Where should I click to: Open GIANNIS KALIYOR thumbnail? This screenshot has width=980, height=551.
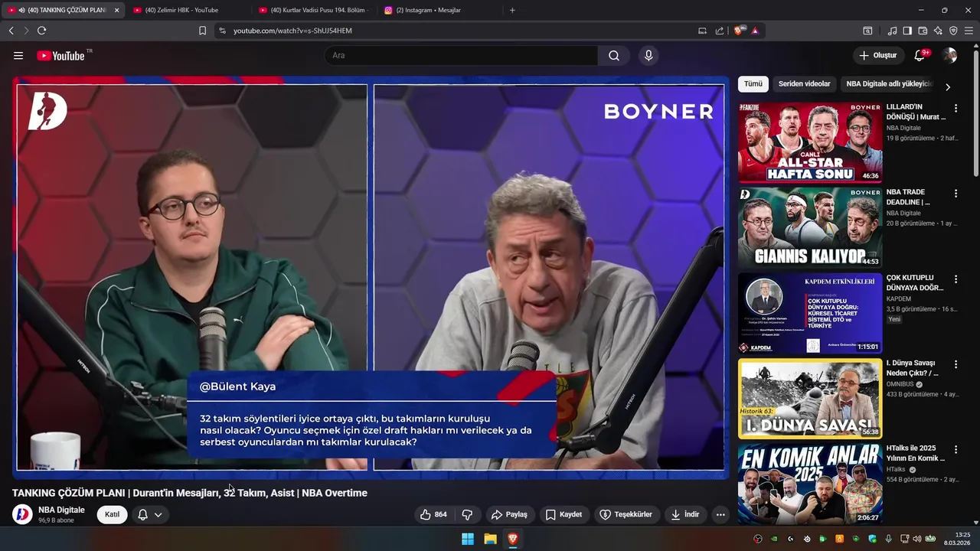pyautogui.click(x=810, y=228)
